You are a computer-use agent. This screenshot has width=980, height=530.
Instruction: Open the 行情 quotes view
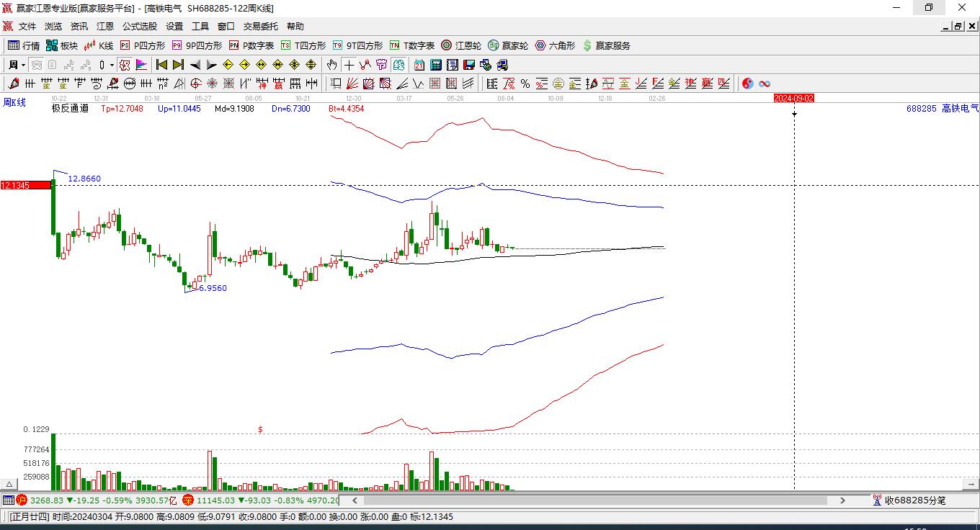(x=24, y=45)
